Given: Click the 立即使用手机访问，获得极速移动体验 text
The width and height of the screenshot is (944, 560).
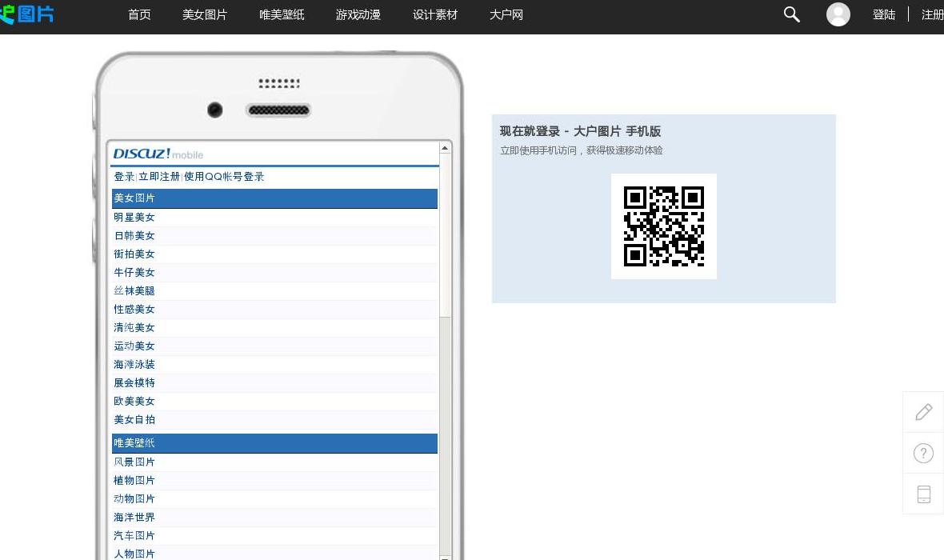Looking at the screenshot, I should click(582, 150).
